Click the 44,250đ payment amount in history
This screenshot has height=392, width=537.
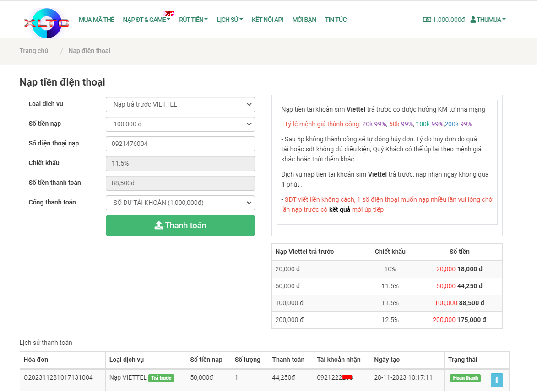(283, 377)
